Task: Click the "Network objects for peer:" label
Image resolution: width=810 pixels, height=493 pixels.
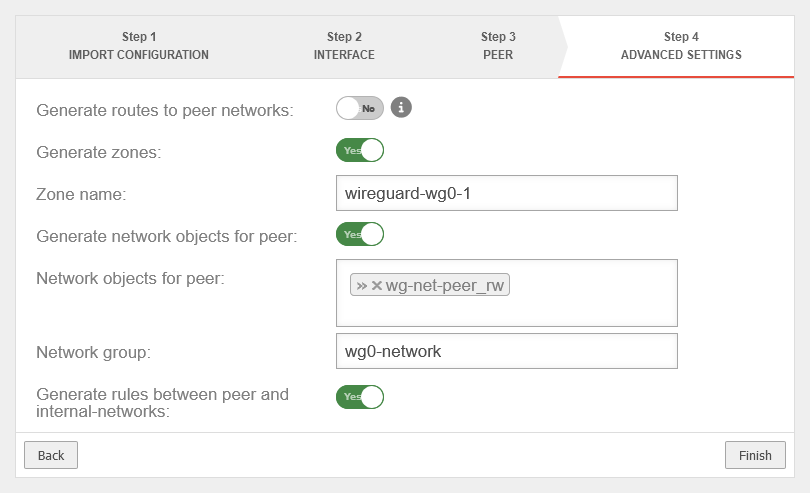Action: click(130, 278)
